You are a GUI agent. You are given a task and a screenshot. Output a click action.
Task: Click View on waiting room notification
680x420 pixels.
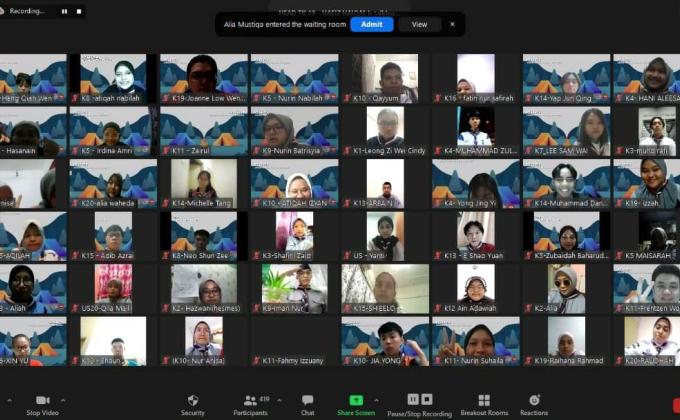(419, 24)
